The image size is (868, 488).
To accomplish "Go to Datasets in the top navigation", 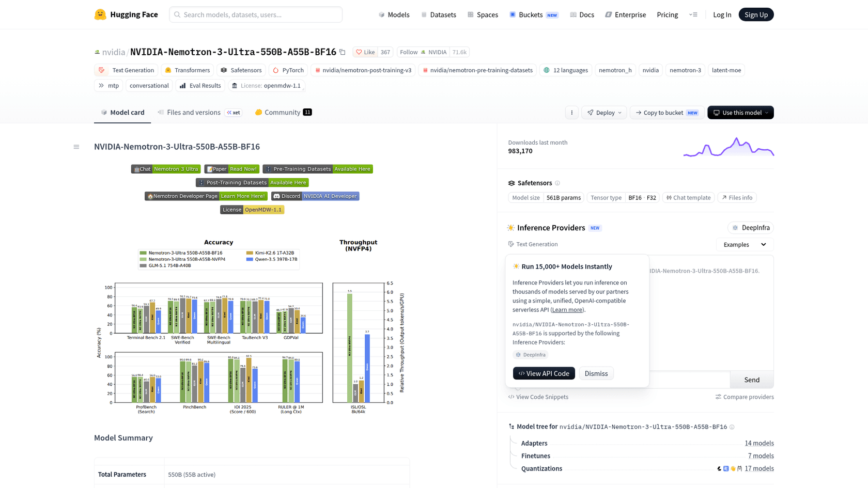I will (438, 14).
